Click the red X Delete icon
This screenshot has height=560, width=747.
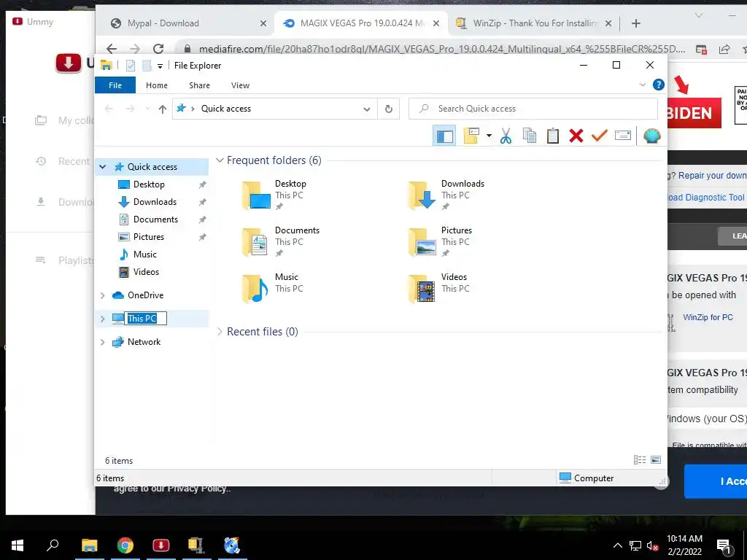576,136
